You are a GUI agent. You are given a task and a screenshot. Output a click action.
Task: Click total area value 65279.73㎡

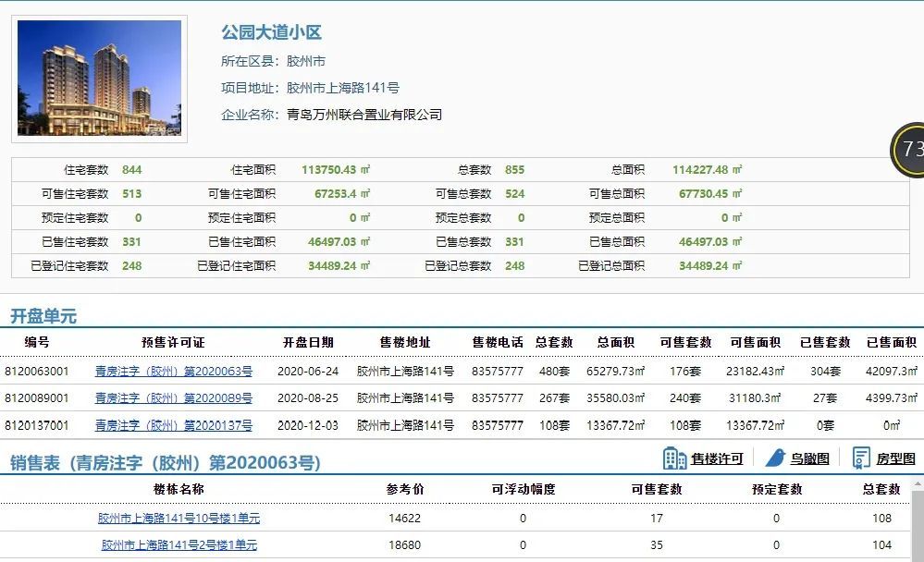click(x=616, y=372)
